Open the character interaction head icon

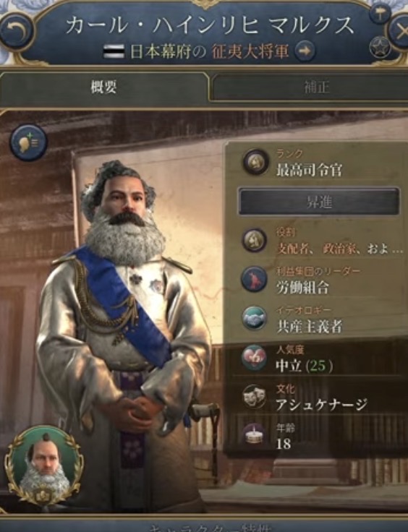28,142
